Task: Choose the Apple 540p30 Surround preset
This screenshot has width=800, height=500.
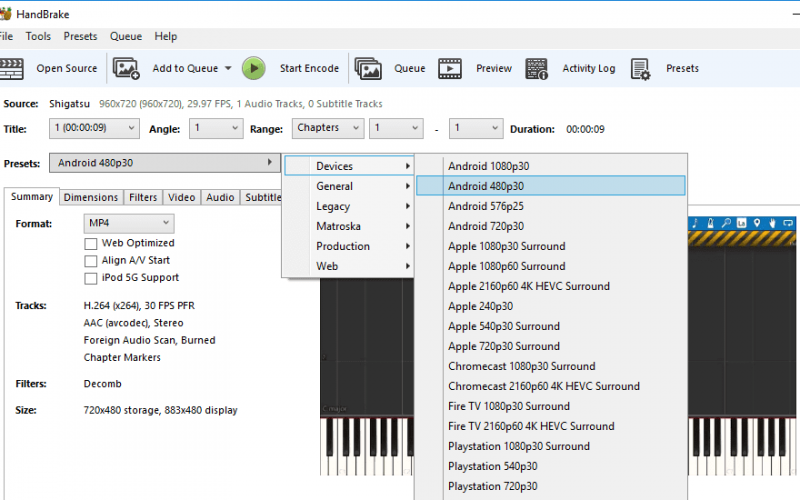Action: pyautogui.click(x=551, y=326)
